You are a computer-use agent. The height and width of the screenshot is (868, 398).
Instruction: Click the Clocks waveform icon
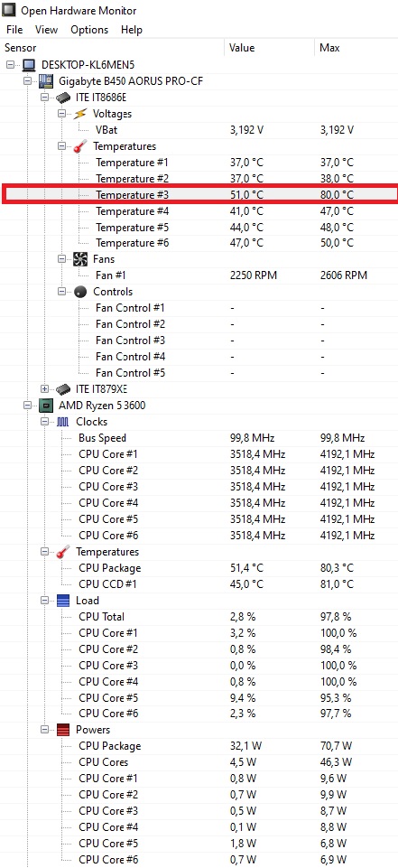[x=63, y=422]
